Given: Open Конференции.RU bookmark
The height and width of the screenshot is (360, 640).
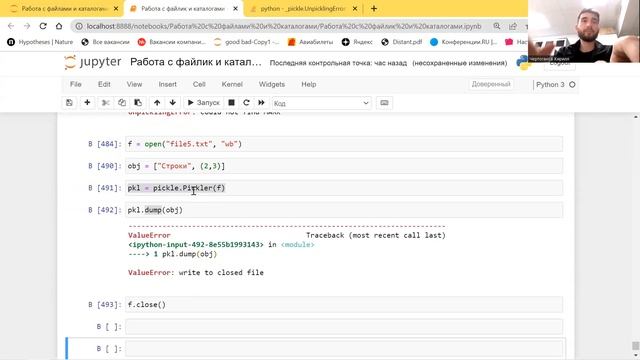Looking at the screenshot, I should [x=463, y=42].
